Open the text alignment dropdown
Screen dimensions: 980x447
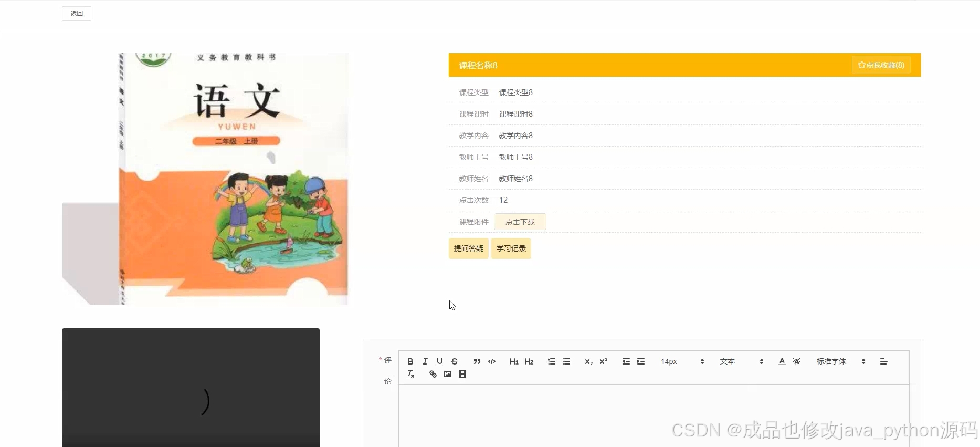point(884,361)
